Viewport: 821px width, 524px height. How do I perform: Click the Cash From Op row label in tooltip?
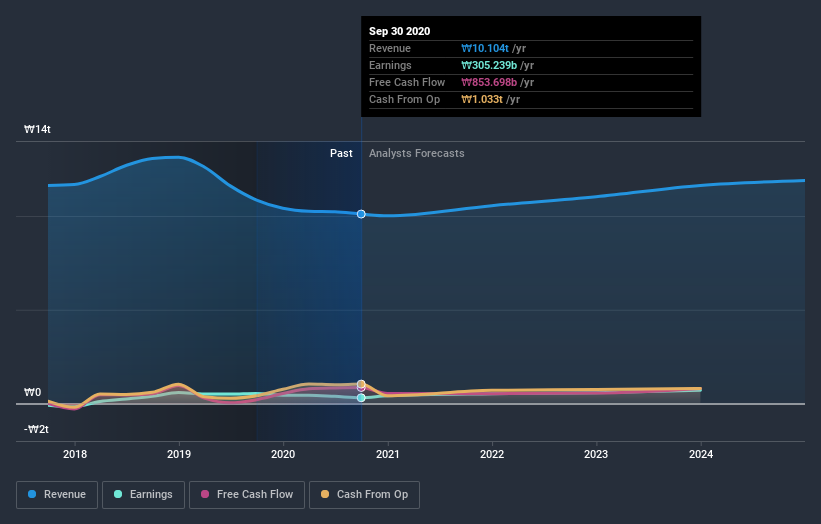tap(404, 99)
